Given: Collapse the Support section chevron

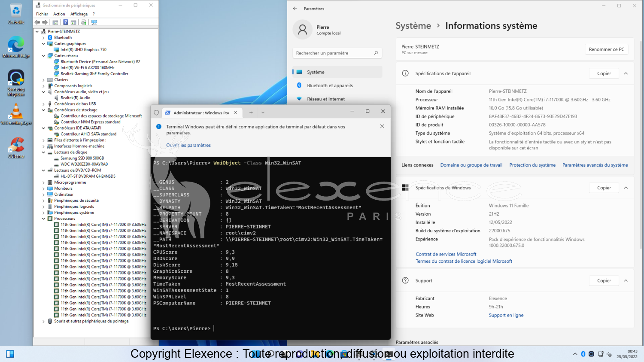Looking at the screenshot, I should tap(626, 280).
